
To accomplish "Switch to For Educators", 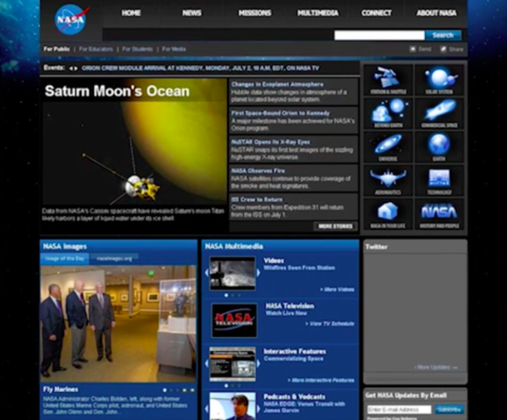I will point(96,49).
